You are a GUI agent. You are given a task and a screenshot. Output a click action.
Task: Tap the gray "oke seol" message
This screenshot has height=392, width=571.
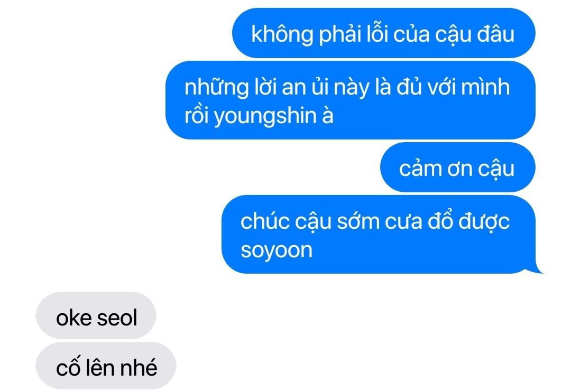point(96,315)
